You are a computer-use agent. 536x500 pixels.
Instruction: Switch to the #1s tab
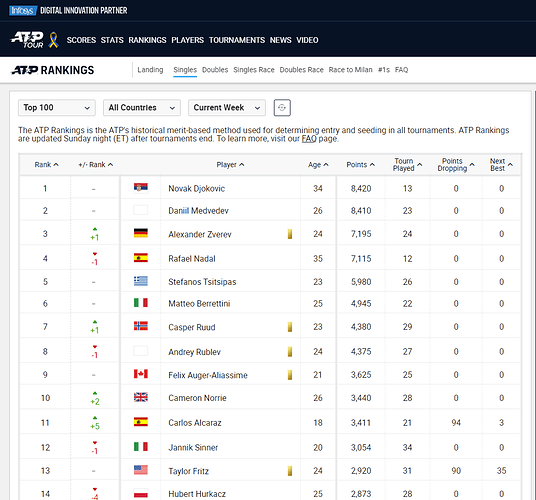(x=384, y=70)
